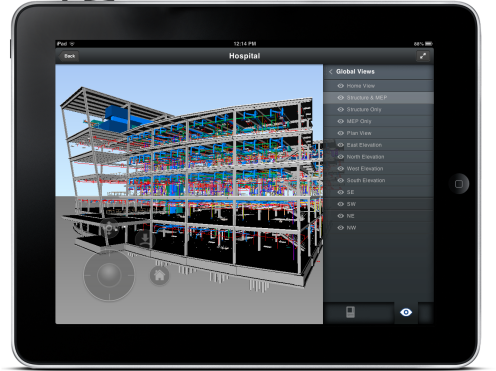496x371 pixels.
Task: Choose the South Elevation view
Action: (379, 181)
